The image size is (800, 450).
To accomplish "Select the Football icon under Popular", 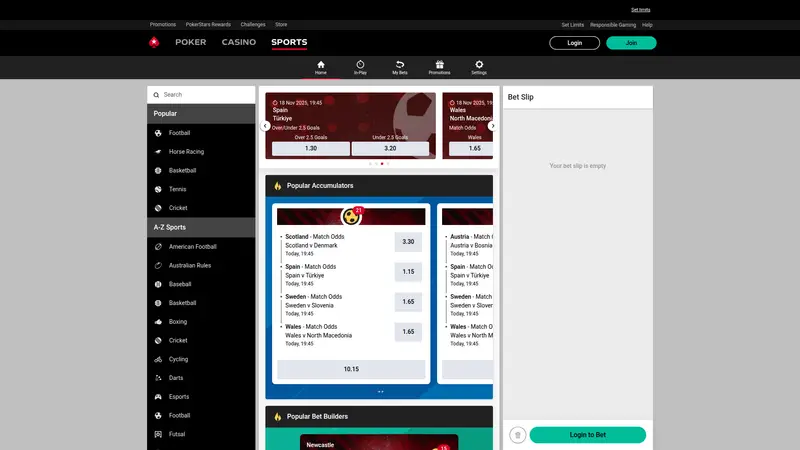I will [158, 133].
